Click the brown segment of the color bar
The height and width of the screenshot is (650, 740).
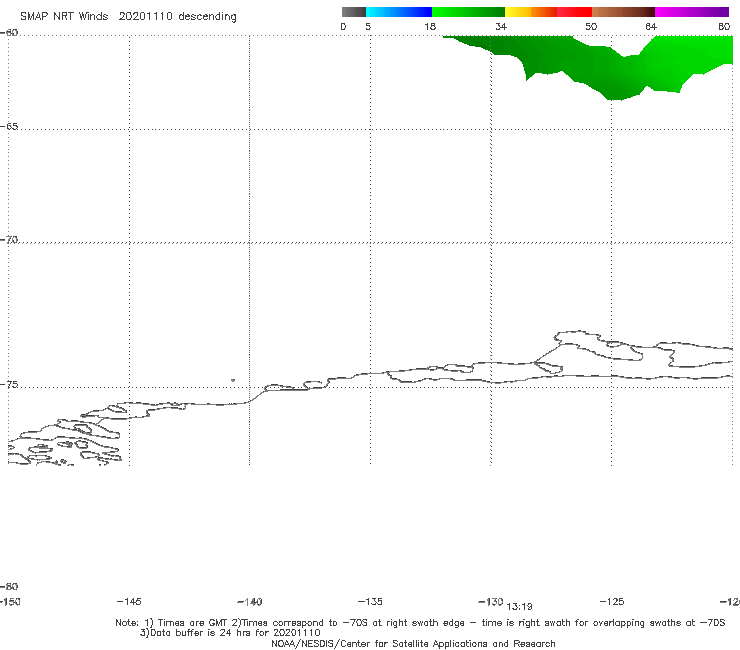coord(623,12)
